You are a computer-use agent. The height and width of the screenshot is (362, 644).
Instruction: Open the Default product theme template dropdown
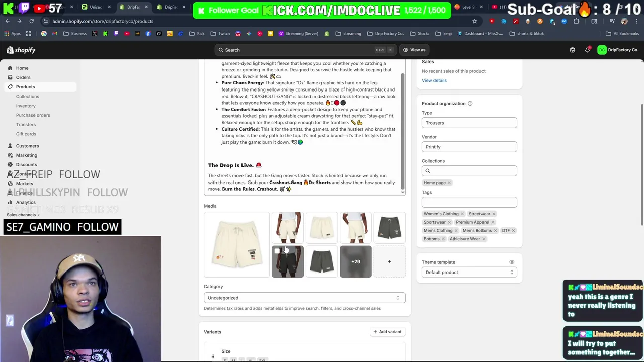tap(469, 273)
